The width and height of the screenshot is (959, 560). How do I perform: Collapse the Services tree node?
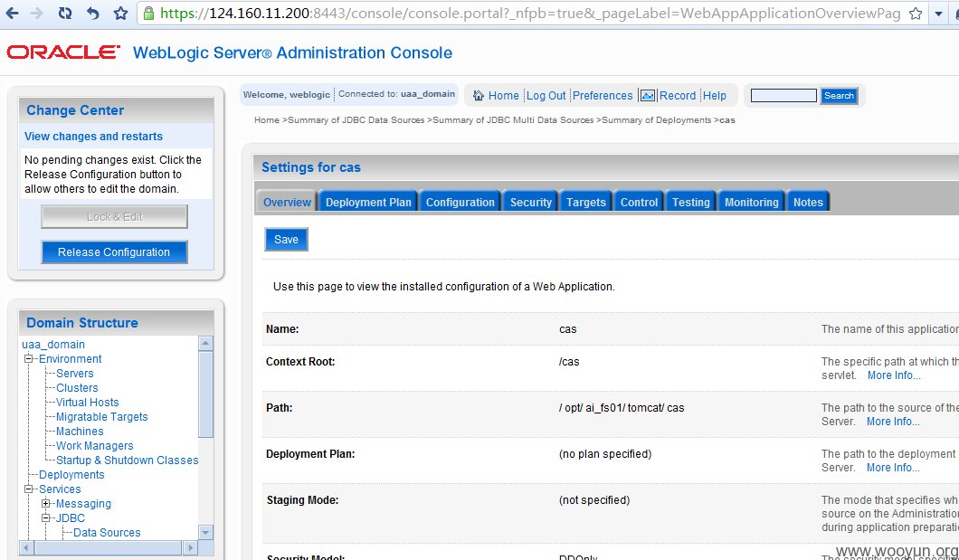(x=28, y=489)
